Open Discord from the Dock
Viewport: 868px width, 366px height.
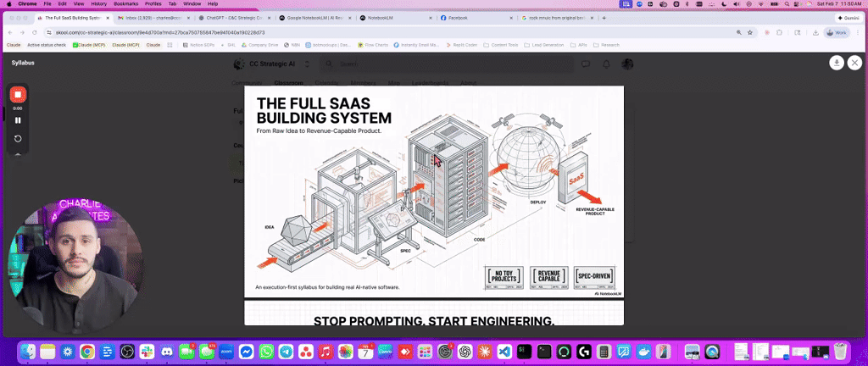[x=167, y=351]
